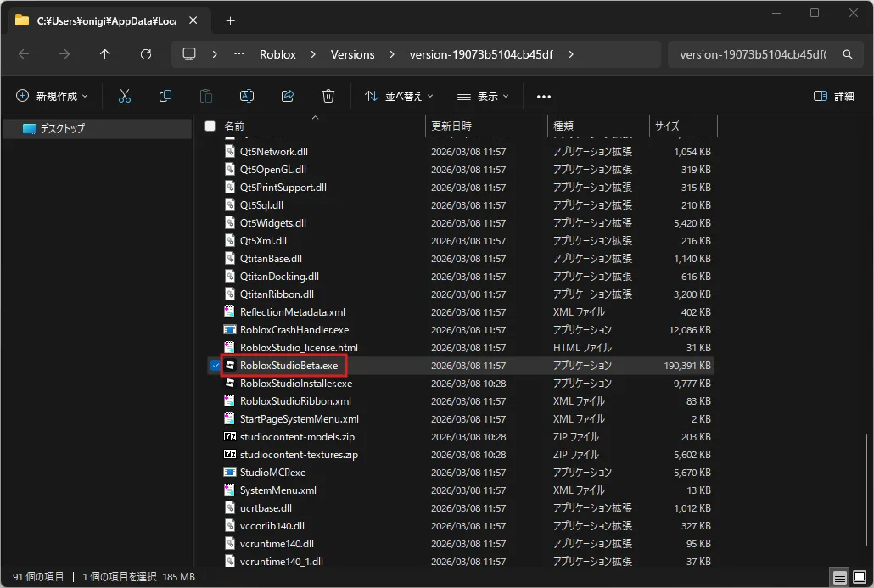
Task: Go forward with the right arrow button
Action: 64,54
